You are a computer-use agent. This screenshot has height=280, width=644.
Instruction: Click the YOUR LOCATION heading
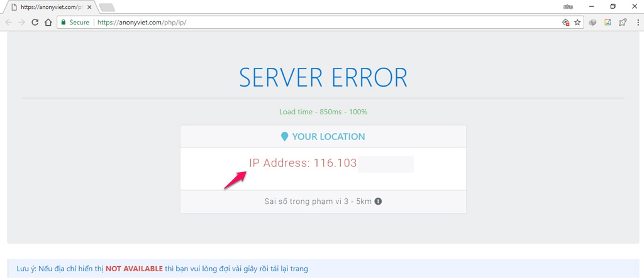[x=328, y=136]
